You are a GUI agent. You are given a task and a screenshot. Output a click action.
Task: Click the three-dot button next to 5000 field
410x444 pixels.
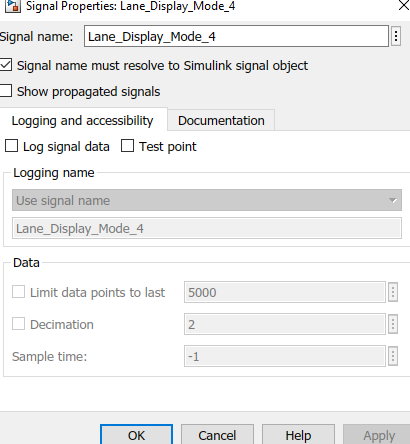click(x=393, y=292)
